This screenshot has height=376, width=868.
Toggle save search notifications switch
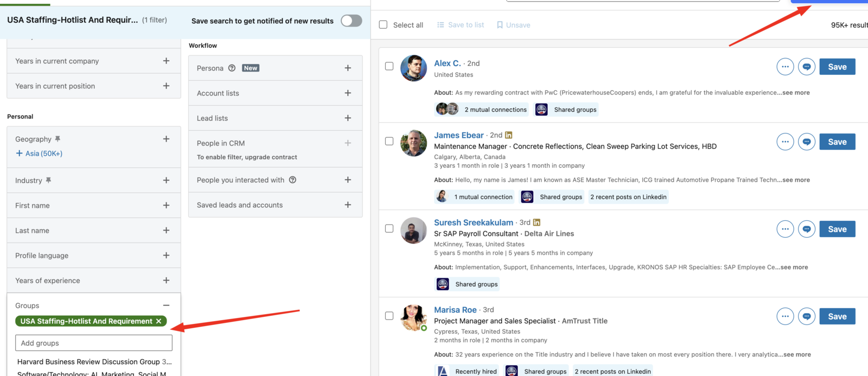[x=352, y=21]
